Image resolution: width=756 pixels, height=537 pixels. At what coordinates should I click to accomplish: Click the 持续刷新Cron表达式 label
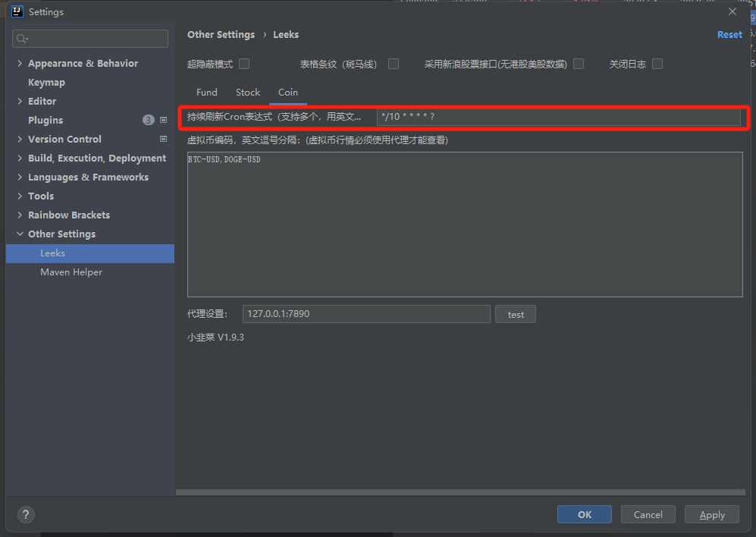[274, 117]
